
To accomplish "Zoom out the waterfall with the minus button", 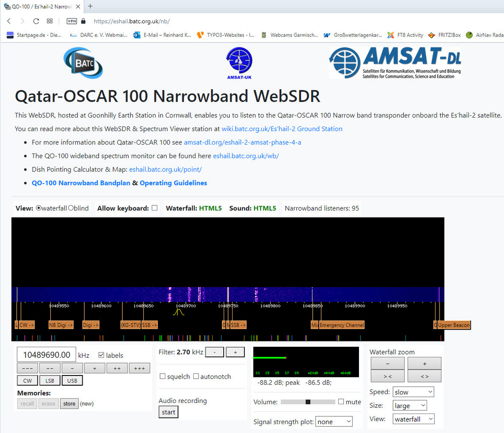I will 388,364.
